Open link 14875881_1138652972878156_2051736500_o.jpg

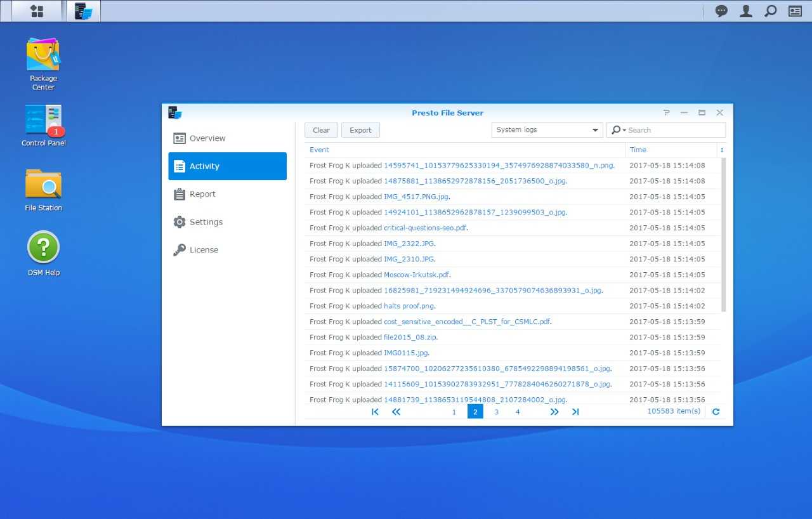(x=475, y=181)
